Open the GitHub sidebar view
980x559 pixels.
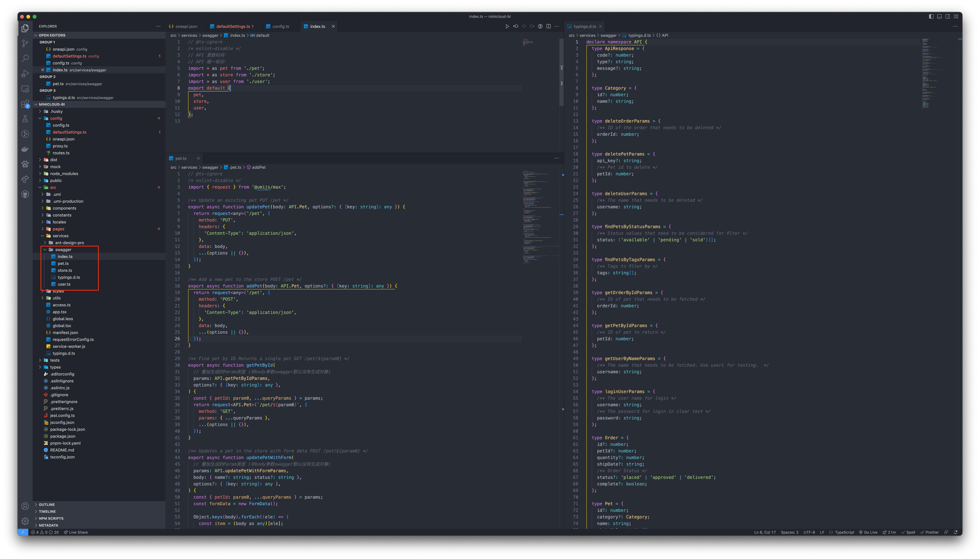tap(25, 194)
